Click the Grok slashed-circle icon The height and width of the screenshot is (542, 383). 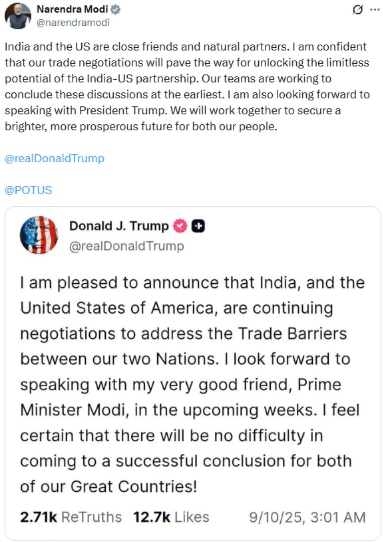coord(358,10)
